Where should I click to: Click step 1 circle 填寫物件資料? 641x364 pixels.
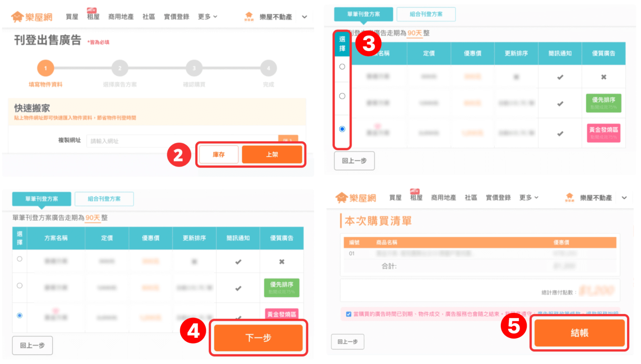[x=46, y=68]
